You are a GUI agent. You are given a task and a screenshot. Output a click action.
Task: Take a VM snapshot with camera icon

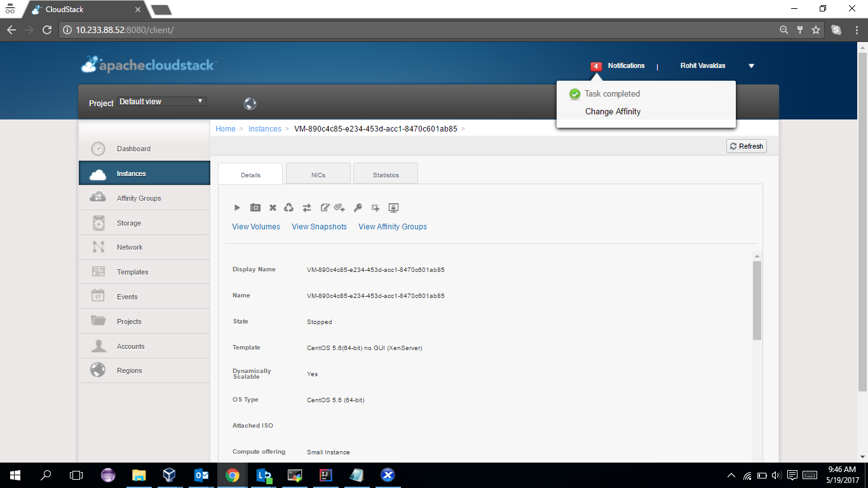point(255,208)
